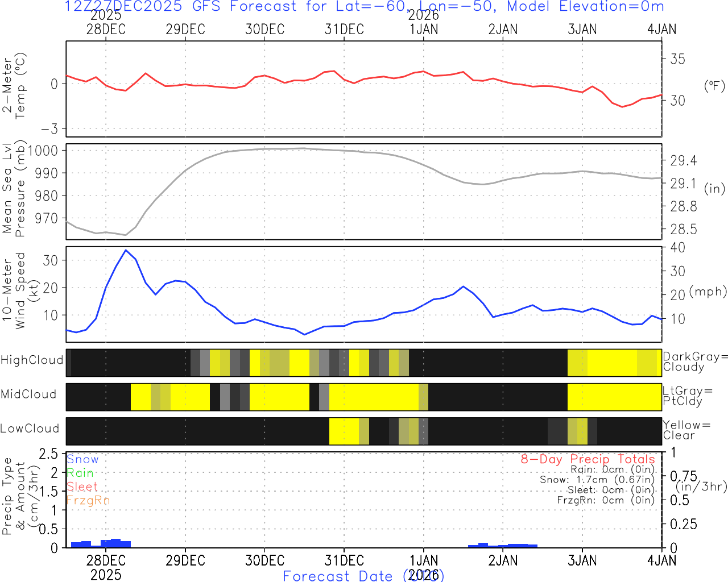Image resolution: width=728 pixels, height=582 pixels.
Task: Click the LowCloud row label
Action: tap(30, 429)
